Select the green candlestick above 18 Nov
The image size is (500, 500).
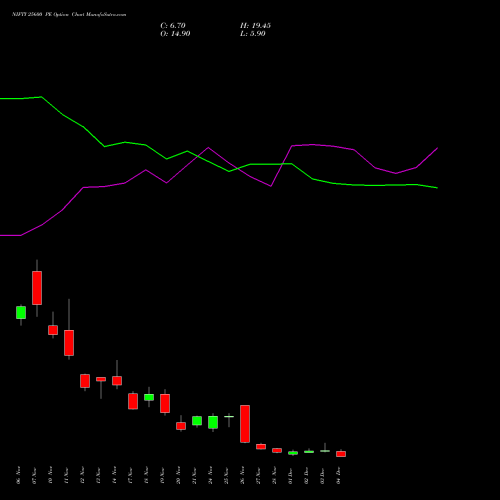[x=149, y=397]
